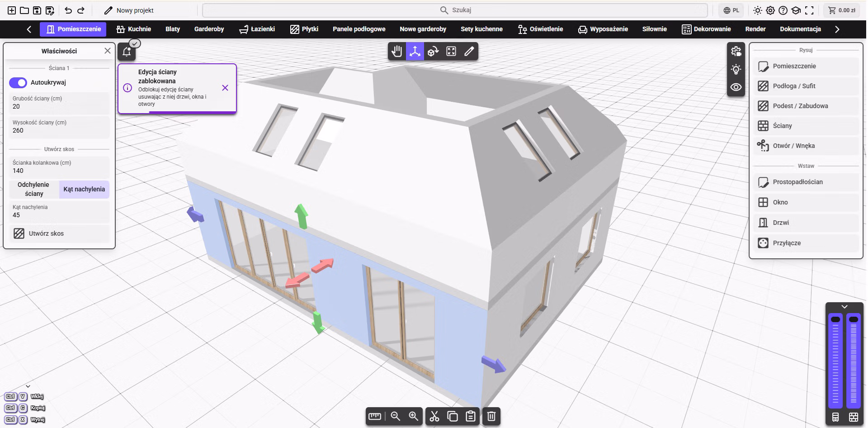Open the lighting bulb settings icon
The image size is (868, 428).
736,69
